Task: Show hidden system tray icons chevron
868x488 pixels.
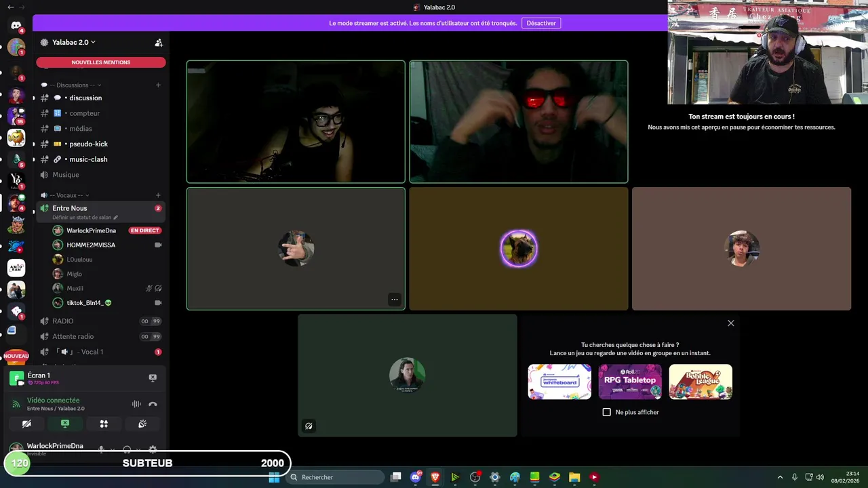Action: pos(780,477)
